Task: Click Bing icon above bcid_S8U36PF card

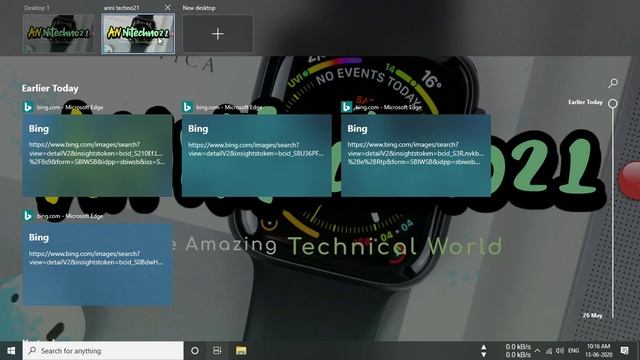Action: 187,107
